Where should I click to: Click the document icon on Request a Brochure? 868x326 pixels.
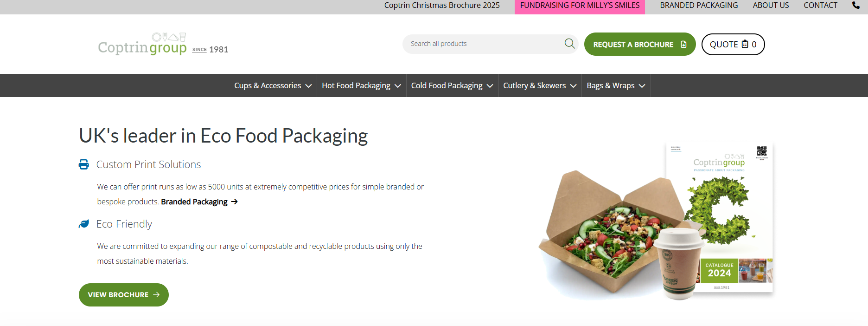[x=683, y=44]
